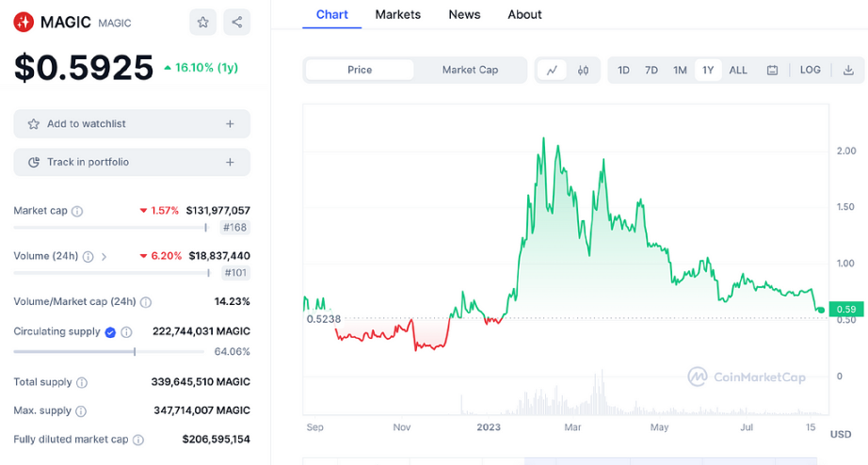Set chart range to 1M
This screenshot has height=465, width=868.
(680, 71)
